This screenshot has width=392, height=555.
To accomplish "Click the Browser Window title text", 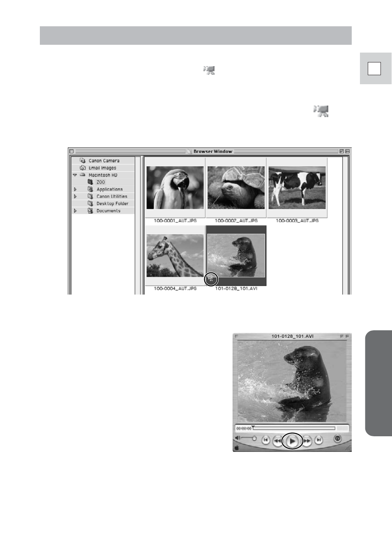I will [x=213, y=151].
